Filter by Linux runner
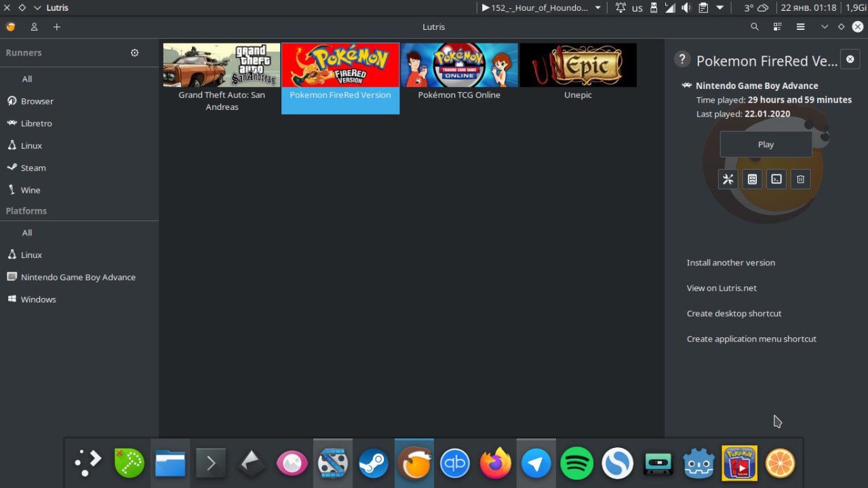Image resolution: width=868 pixels, height=488 pixels. [79, 145]
